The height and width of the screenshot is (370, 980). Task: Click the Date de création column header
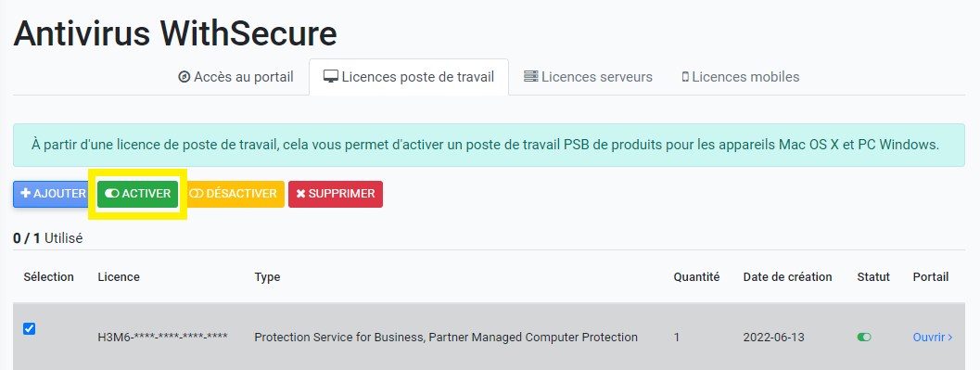tap(787, 277)
